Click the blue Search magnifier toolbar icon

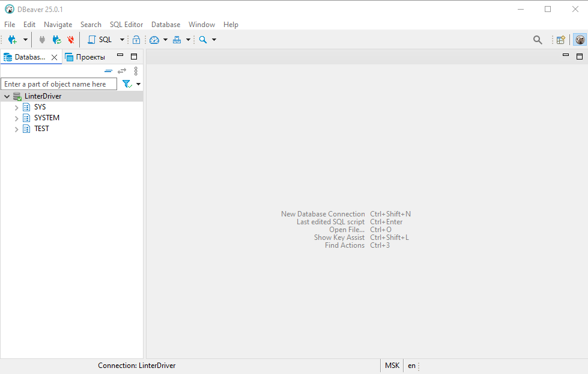203,40
